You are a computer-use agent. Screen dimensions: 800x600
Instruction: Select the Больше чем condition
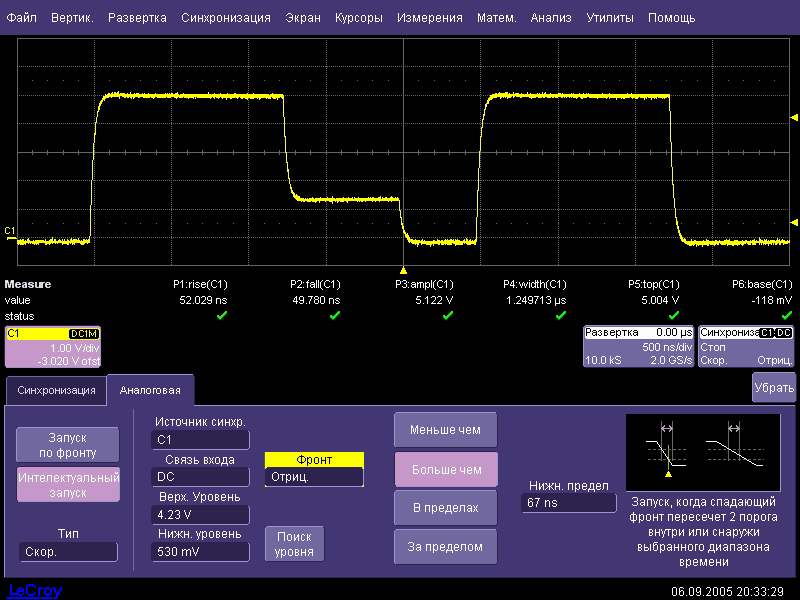pos(445,470)
